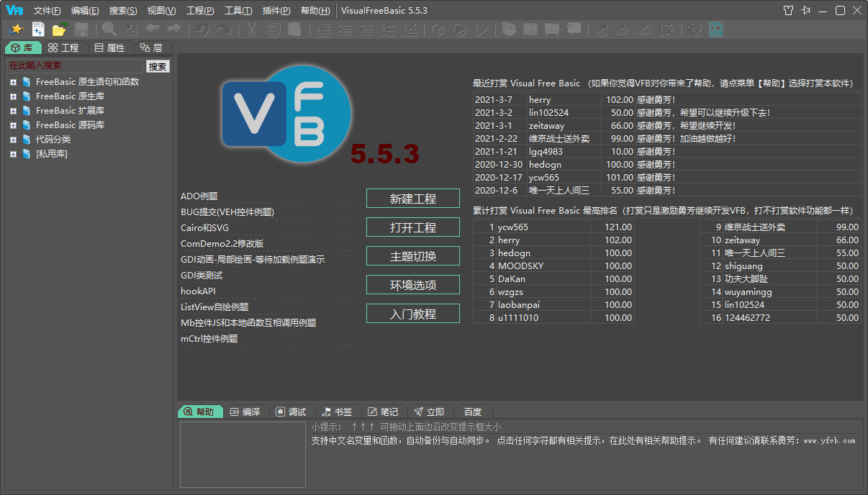
Task: Click the 主题切换 button
Action: (412, 255)
